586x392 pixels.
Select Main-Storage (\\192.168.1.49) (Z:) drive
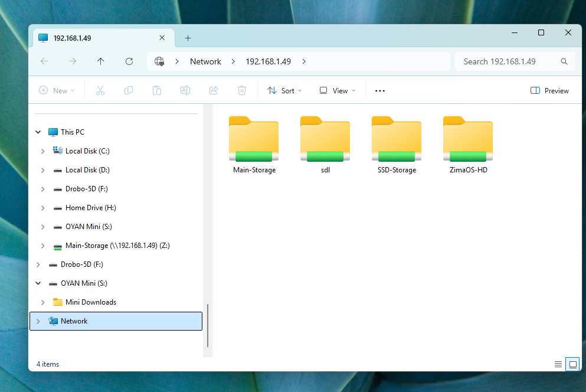(x=117, y=246)
